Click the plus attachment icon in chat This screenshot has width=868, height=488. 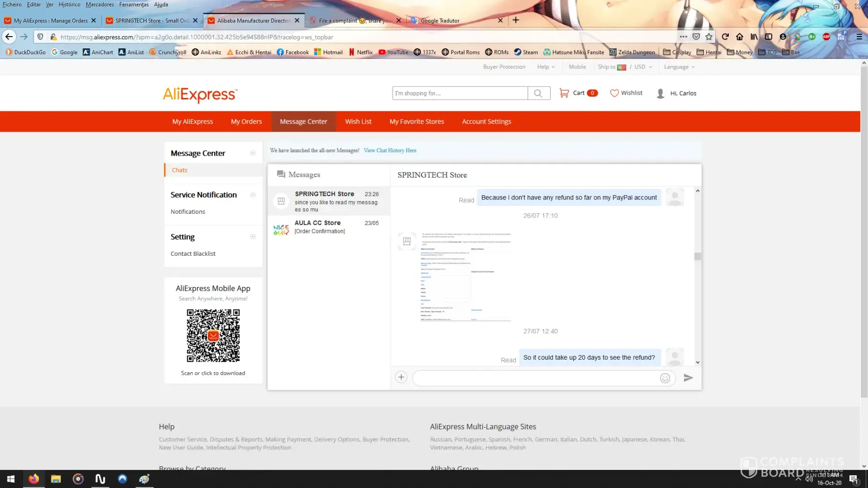coord(401,377)
